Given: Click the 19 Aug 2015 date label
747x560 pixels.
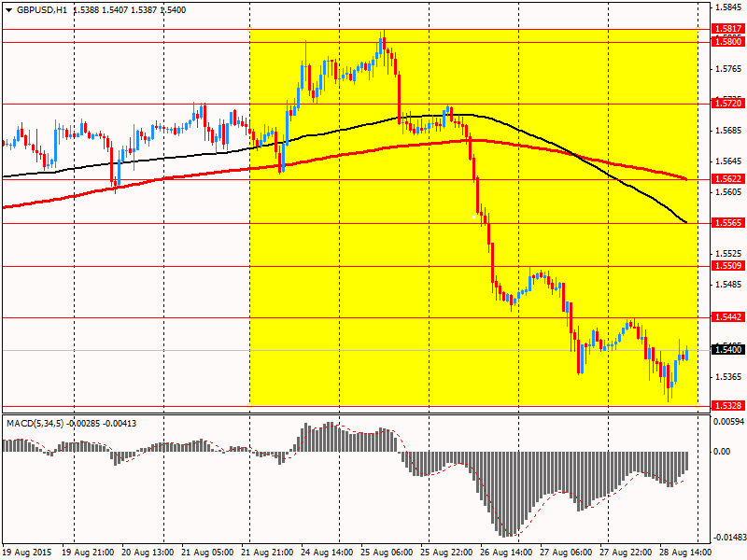Looking at the screenshot, I should (27, 553).
